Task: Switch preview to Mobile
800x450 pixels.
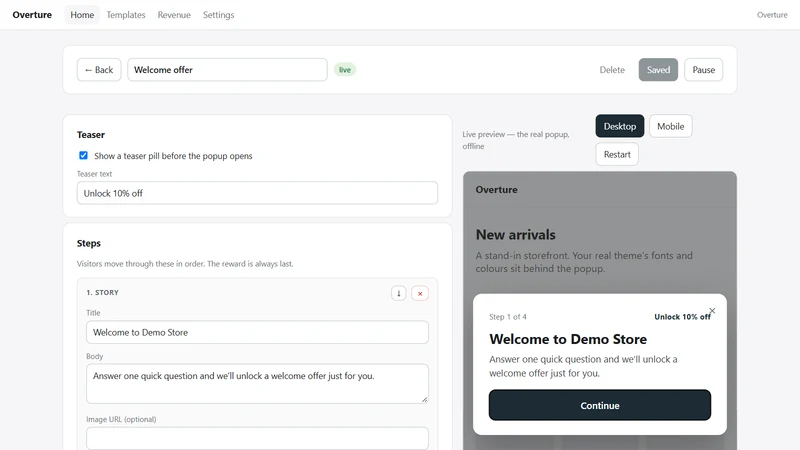Action: [670, 126]
